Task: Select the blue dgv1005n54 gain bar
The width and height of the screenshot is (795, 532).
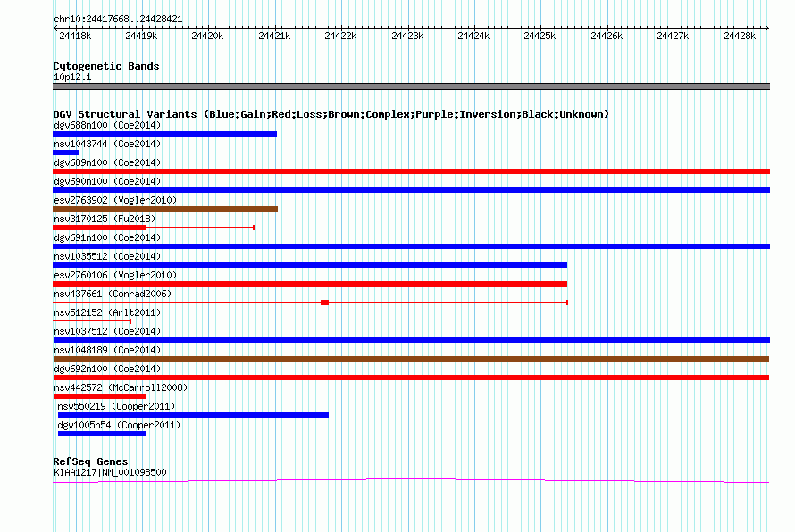Action: (102, 434)
